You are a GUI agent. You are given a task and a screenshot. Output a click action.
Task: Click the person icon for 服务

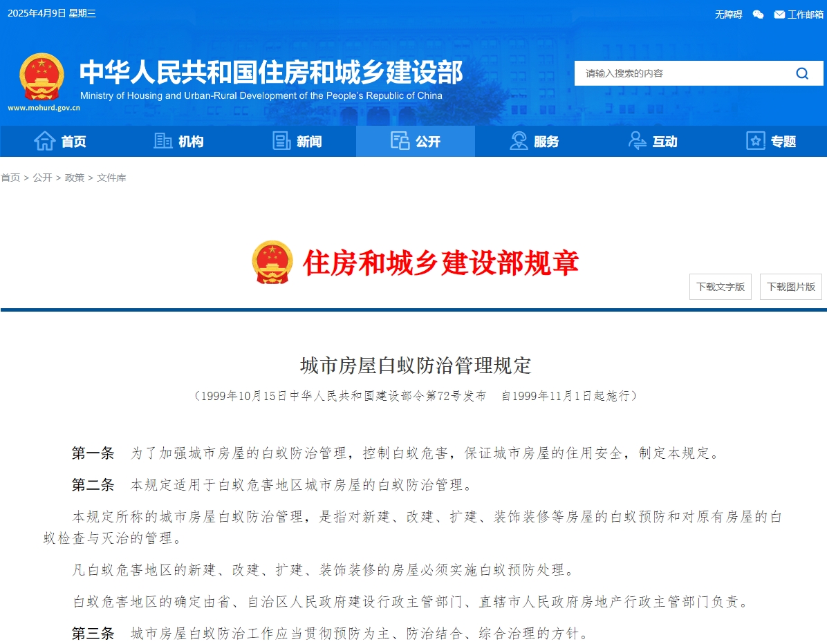pos(519,141)
